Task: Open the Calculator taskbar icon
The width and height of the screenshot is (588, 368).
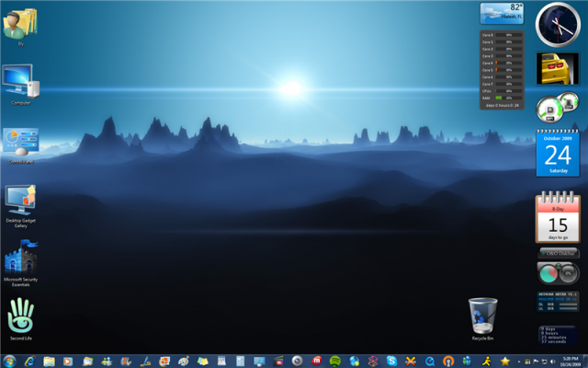Action: tap(240, 362)
